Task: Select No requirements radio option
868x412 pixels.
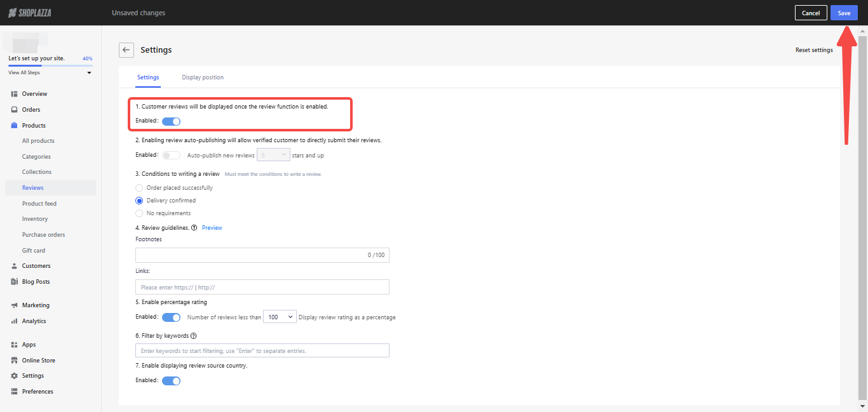Action: [139, 213]
